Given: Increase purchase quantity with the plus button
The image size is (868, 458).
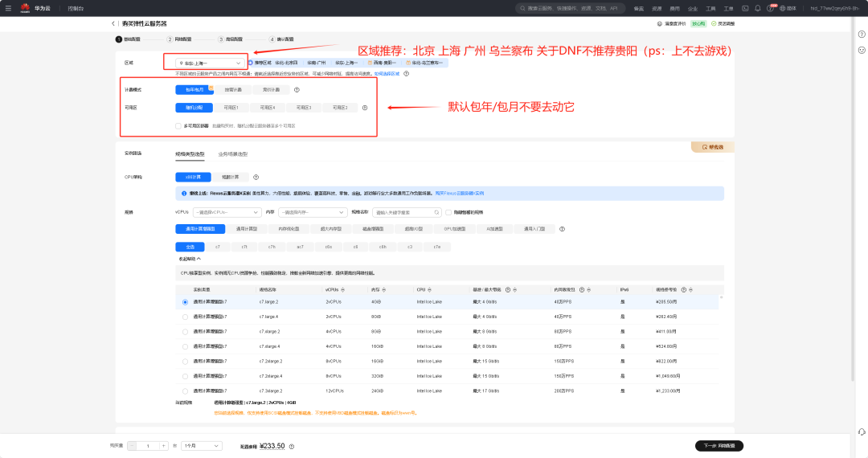Looking at the screenshot, I should (x=163, y=446).
